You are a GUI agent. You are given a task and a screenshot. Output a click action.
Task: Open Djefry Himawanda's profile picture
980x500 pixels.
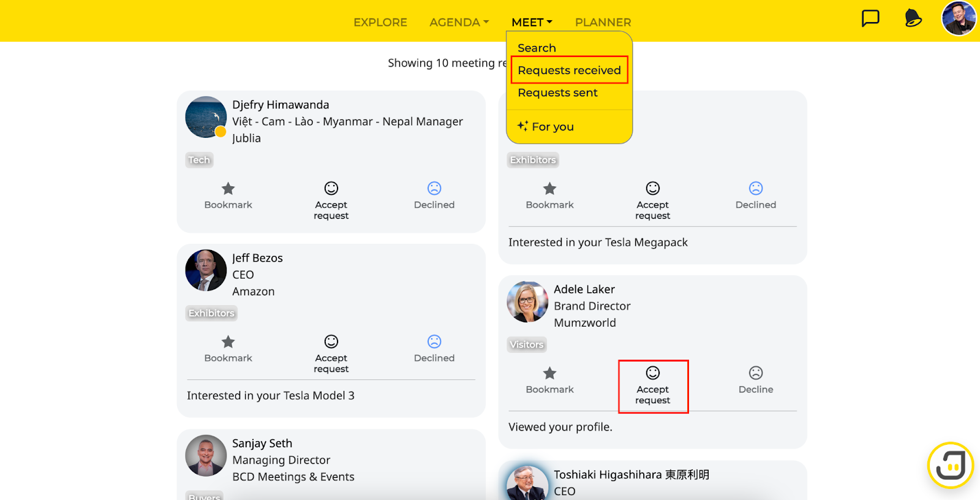206,117
